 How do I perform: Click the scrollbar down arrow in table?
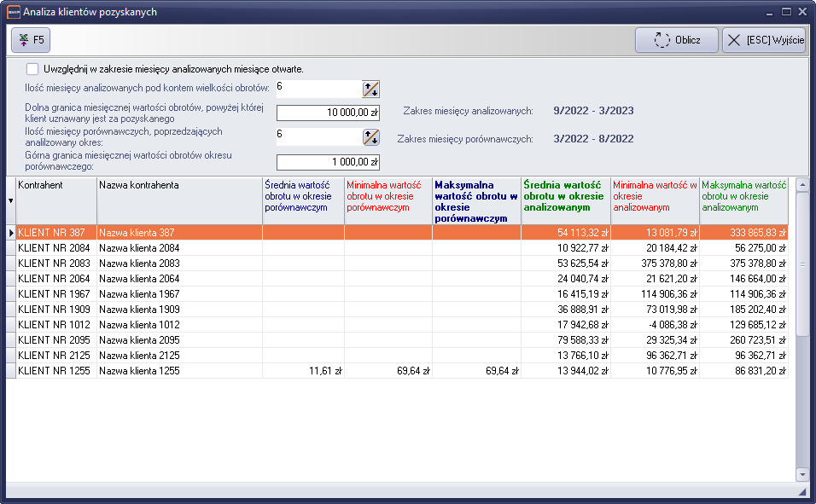tap(801, 474)
